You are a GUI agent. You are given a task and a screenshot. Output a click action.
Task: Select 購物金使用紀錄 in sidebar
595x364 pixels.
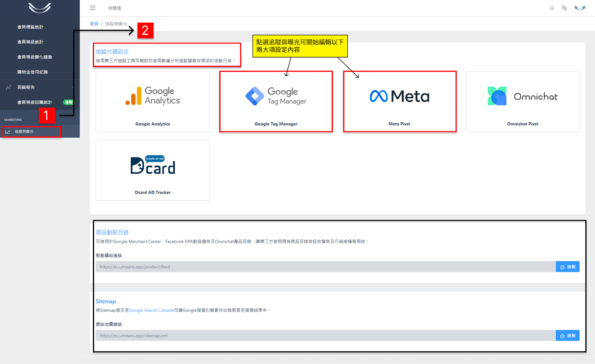[33, 72]
